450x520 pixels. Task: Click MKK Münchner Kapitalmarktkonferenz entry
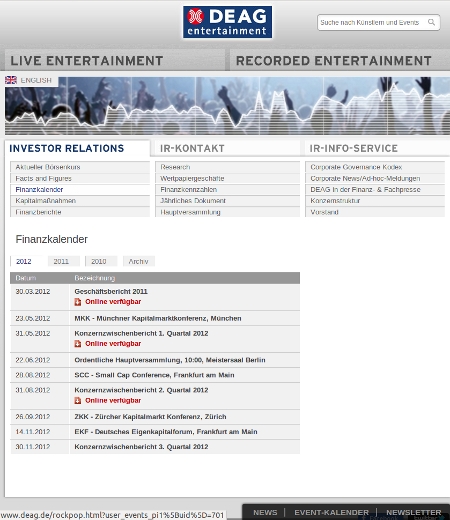click(158, 318)
